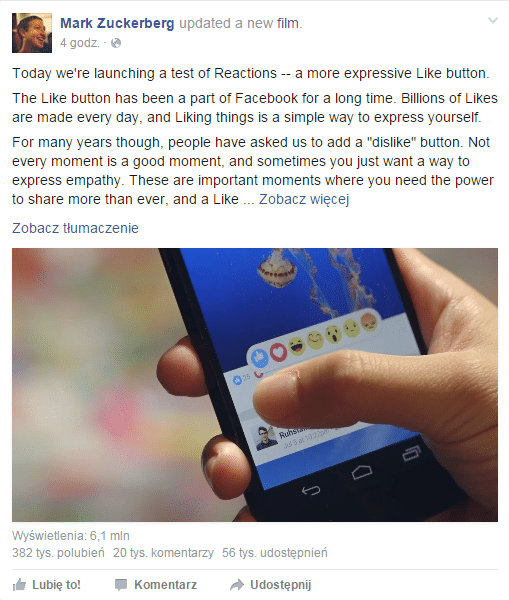Image resolution: width=509 pixels, height=600 pixels.
Task: Open the "382 tys. polubień" likes list
Action: 58,553
